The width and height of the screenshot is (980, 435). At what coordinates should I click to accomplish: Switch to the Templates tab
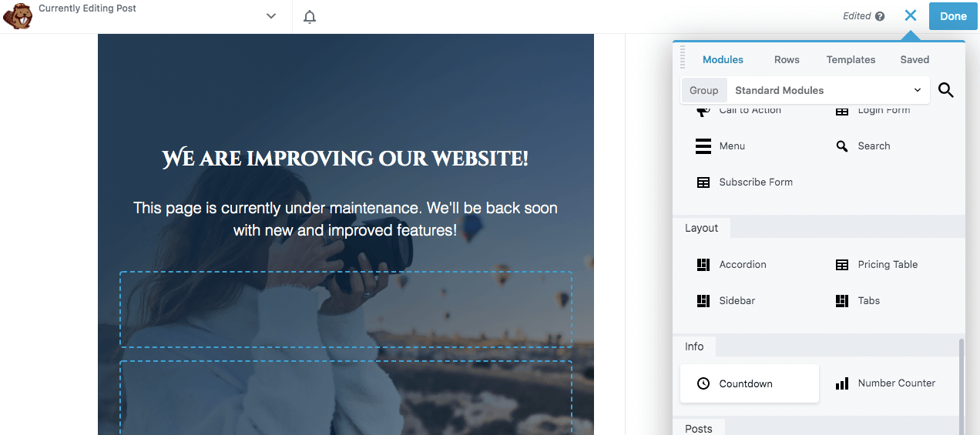tap(851, 60)
